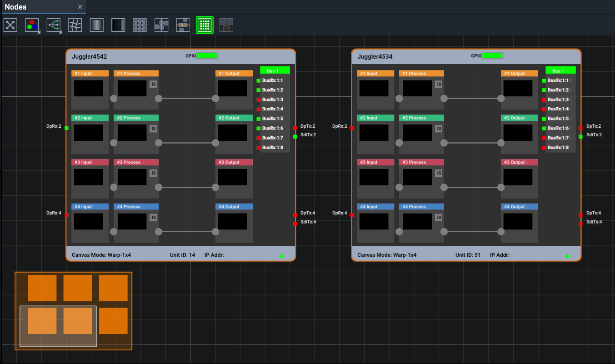Click the DpRx:2 green port on Juggler4542
The height and width of the screenshot is (364, 615).
[x=66, y=128]
